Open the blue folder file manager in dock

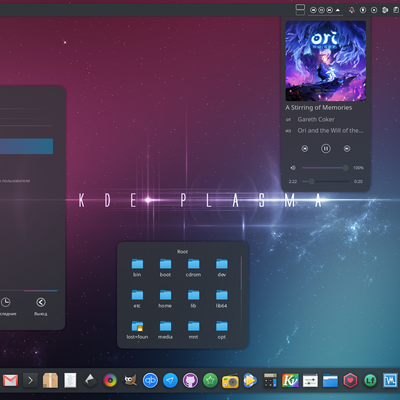330,380
